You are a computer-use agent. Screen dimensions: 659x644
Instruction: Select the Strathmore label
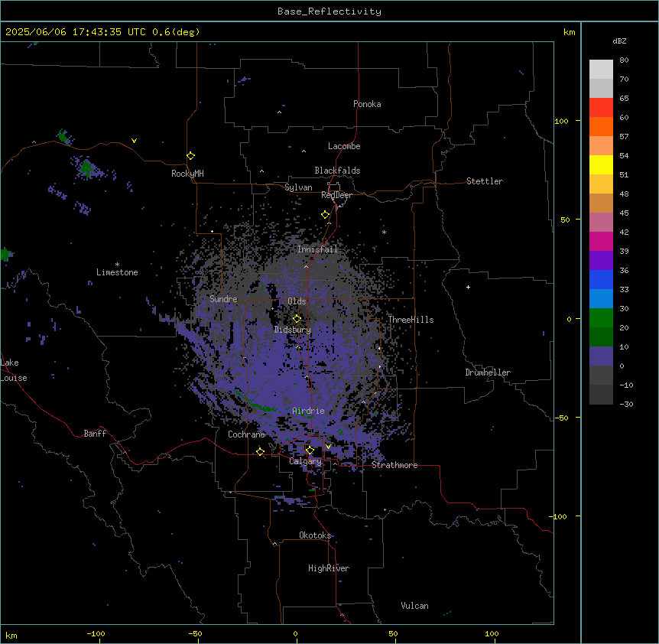pos(394,465)
